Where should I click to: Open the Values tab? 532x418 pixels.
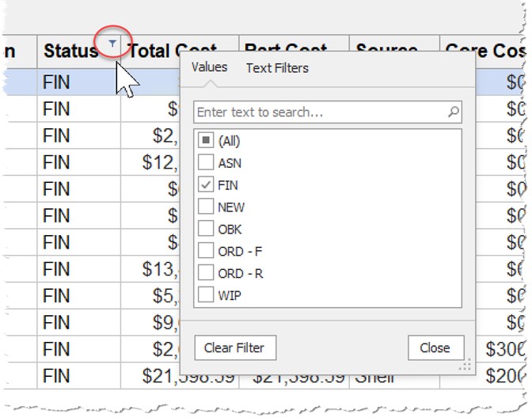click(x=210, y=68)
